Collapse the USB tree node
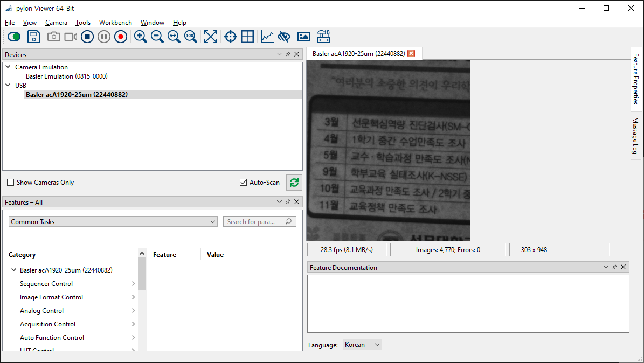This screenshot has width=644, height=363. click(x=8, y=85)
